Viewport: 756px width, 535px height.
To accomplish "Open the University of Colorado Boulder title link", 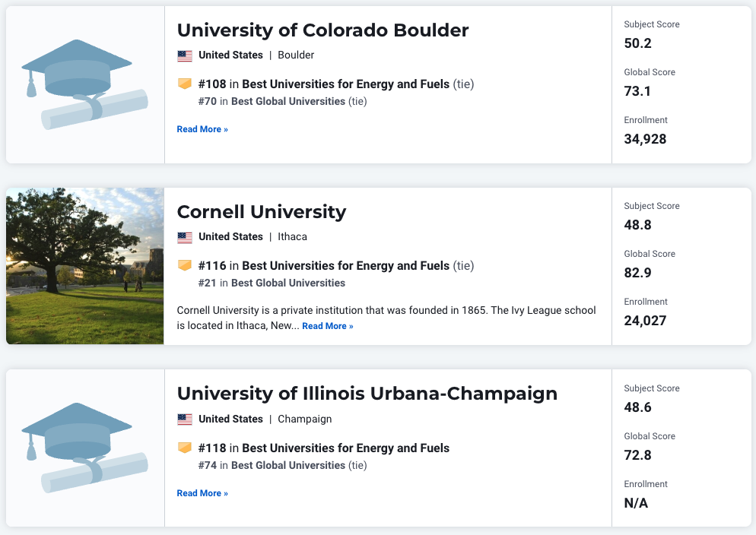I will point(322,30).
